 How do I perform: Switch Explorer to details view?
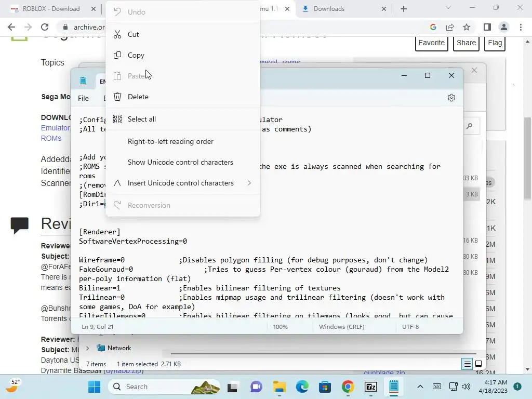[467, 364]
